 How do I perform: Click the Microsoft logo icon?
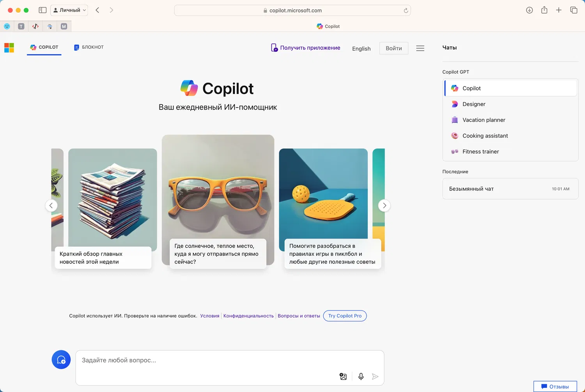pyautogui.click(x=9, y=48)
